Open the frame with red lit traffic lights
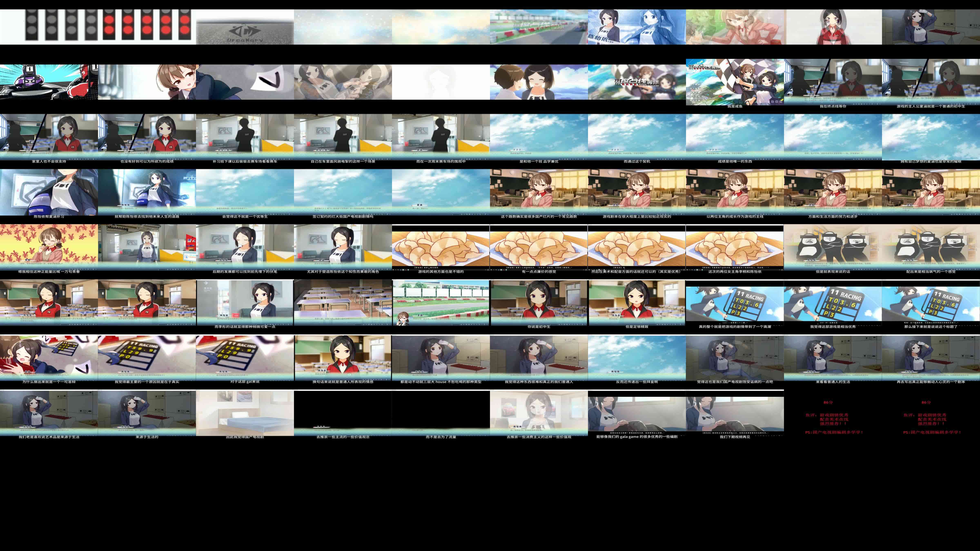Viewport: 980px width, 551px height. point(147,27)
